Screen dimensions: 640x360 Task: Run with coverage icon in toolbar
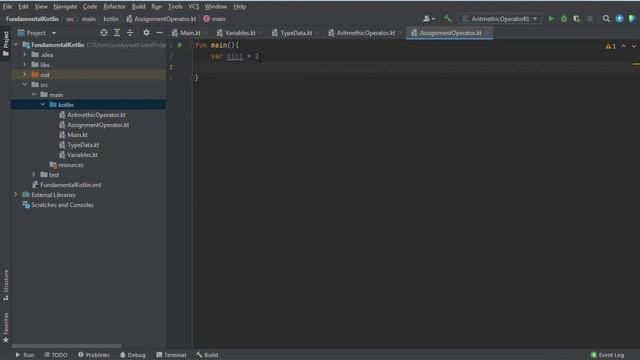576,19
